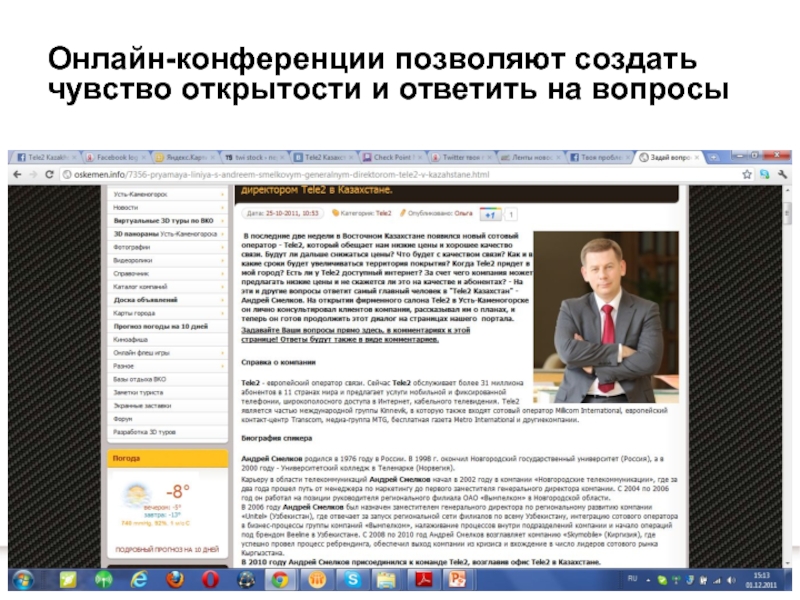800x600 pixels.
Task: Open Adobe Reader taskbar icon
Action: 424,580
